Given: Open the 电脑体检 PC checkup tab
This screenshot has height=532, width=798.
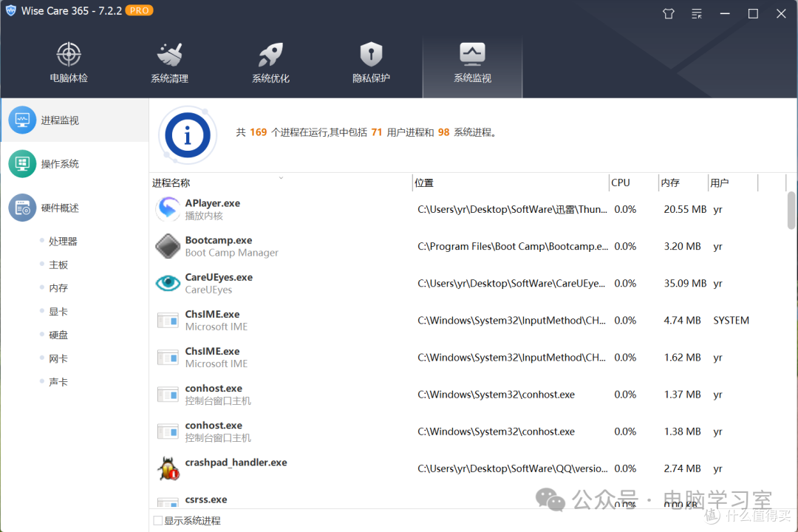Looking at the screenshot, I should [69, 63].
